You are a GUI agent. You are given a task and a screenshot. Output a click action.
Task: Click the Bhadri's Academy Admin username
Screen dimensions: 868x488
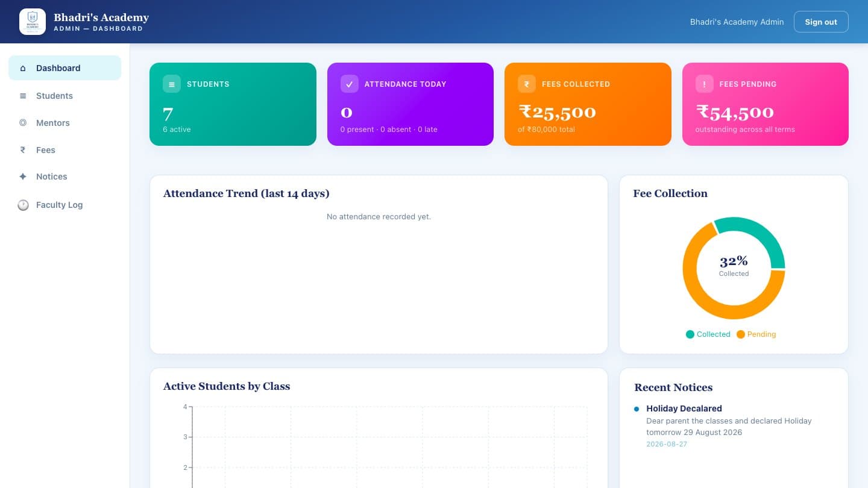pyautogui.click(x=737, y=22)
